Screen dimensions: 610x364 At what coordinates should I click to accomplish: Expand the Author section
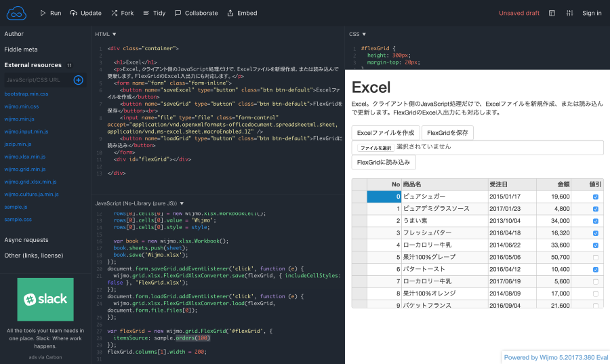click(x=14, y=34)
